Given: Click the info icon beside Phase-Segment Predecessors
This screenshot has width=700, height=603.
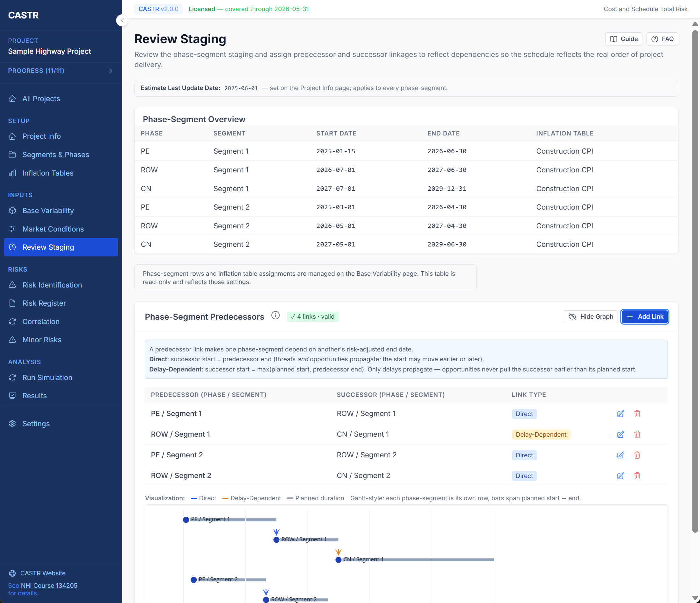Looking at the screenshot, I should point(276,316).
